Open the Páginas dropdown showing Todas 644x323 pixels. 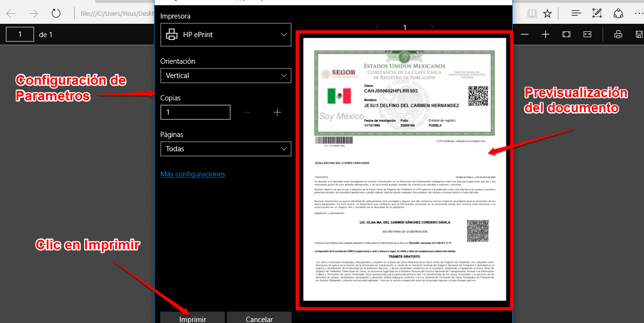(225, 148)
